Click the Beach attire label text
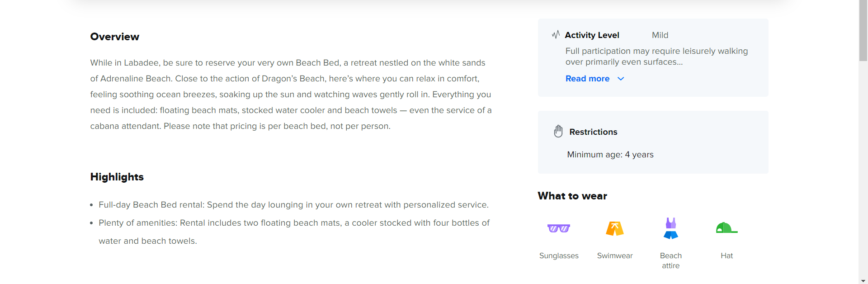This screenshot has width=868, height=284. coord(671,260)
